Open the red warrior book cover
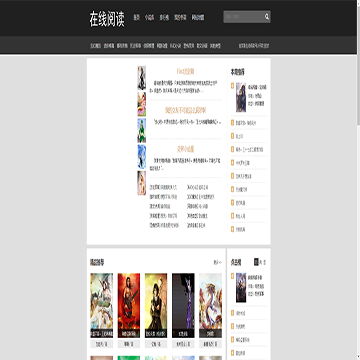 (x=129, y=306)
